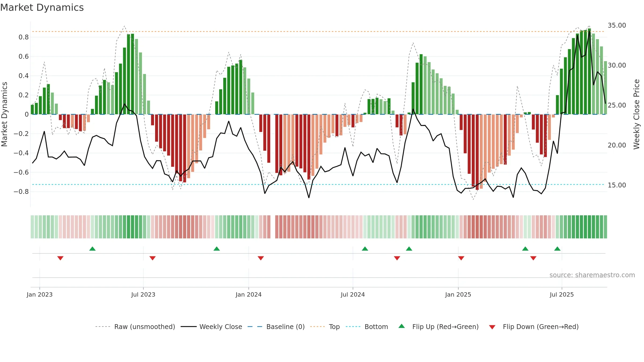Click the 35.00 price axis label
This screenshot has width=644, height=362.
click(617, 25)
